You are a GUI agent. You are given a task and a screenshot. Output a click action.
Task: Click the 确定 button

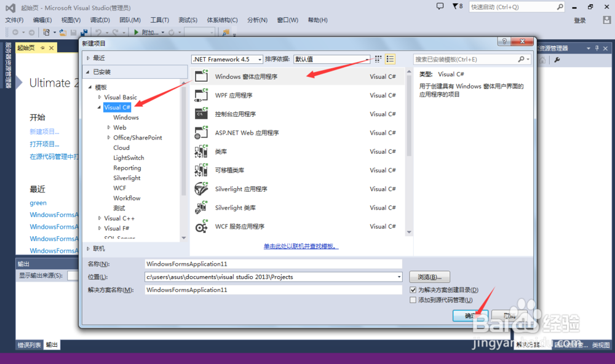click(x=470, y=316)
